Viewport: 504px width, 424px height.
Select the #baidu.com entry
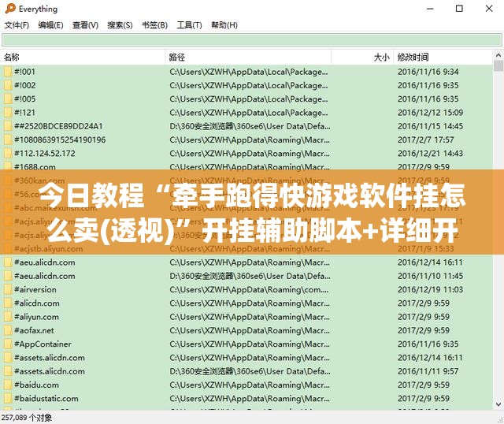pyautogui.click(x=36, y=385)
